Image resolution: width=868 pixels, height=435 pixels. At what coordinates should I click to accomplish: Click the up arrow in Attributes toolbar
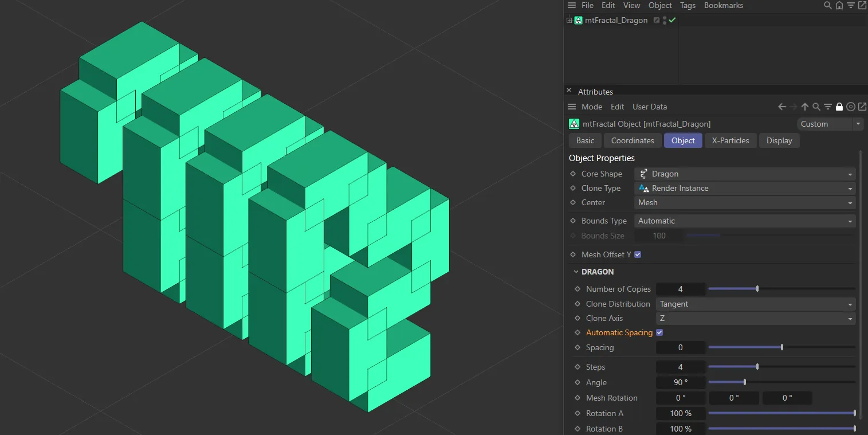pyautogui.click(x=805, y=107)
